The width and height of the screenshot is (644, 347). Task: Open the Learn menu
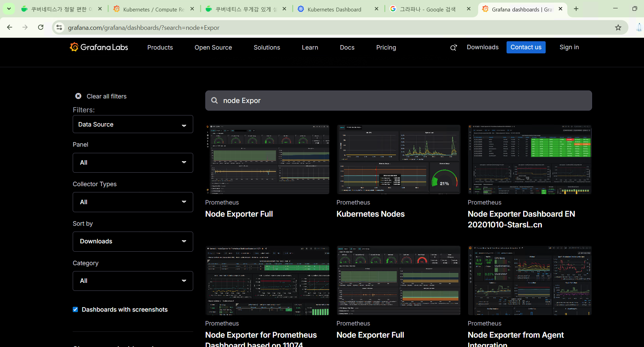tap(310, 47)
